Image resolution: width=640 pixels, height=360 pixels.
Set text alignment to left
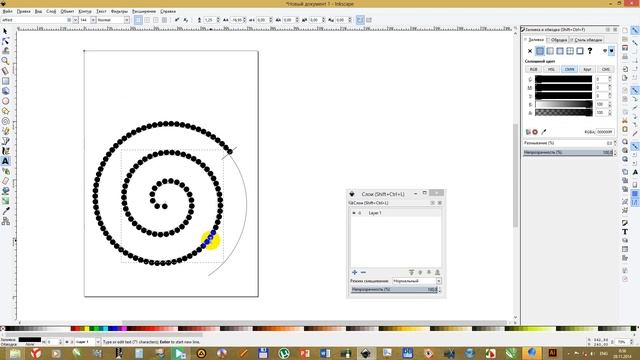tap(138, 20)
